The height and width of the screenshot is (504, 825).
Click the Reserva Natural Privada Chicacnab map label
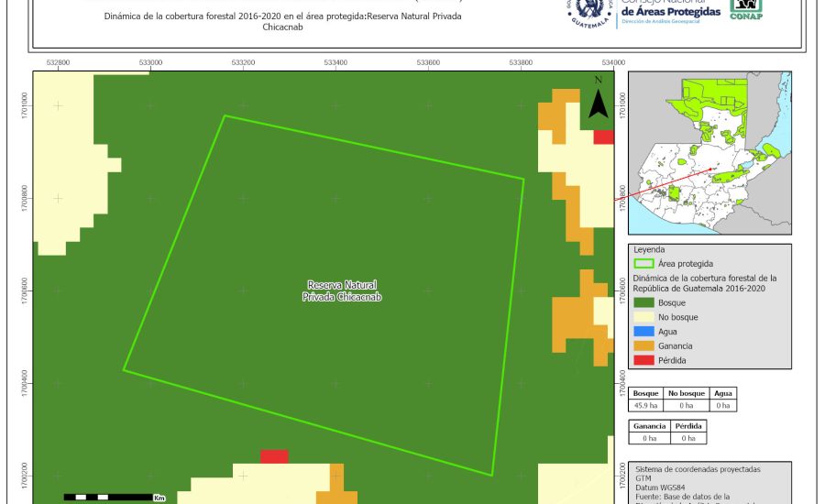[343, 291]
